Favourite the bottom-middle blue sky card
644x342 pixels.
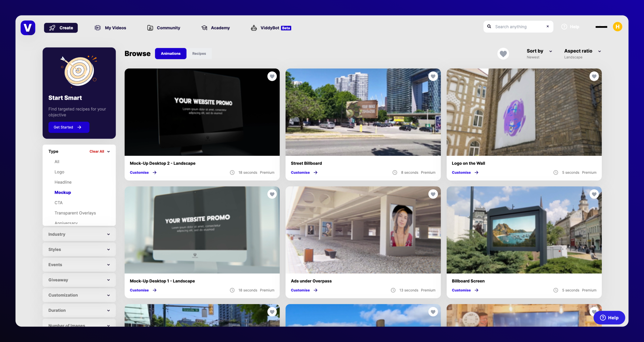point(433,312)
